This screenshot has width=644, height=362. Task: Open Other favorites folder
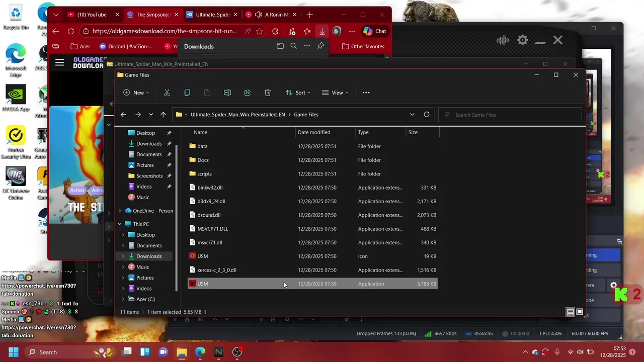pyautogui.click(x=363, y=46)
